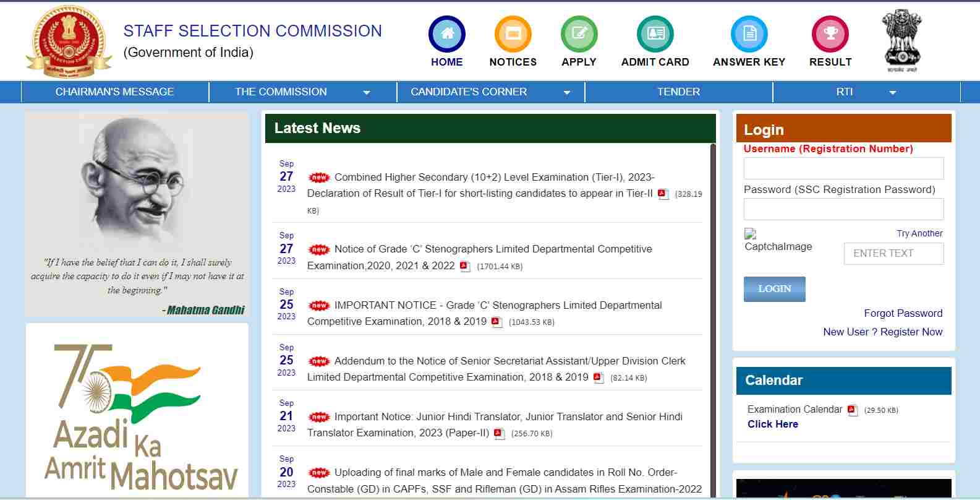Go to the HOME icon
Viewport: 980px width, 500px height.
[447, 34]
